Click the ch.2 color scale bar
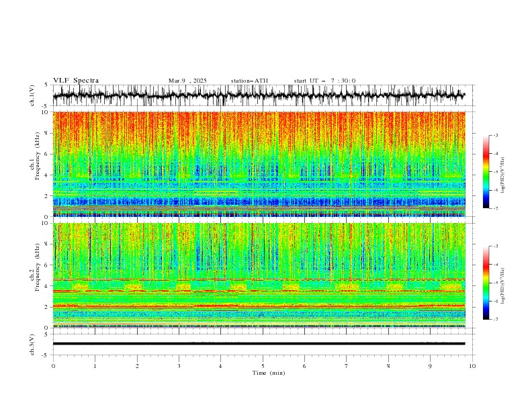 pyautogui.click(x=486, y=283)
